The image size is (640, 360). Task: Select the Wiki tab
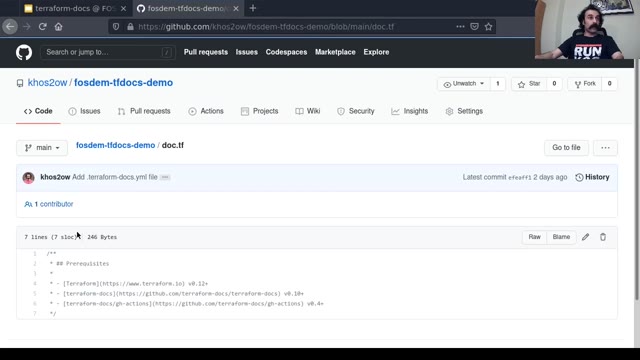click(308, 111)
